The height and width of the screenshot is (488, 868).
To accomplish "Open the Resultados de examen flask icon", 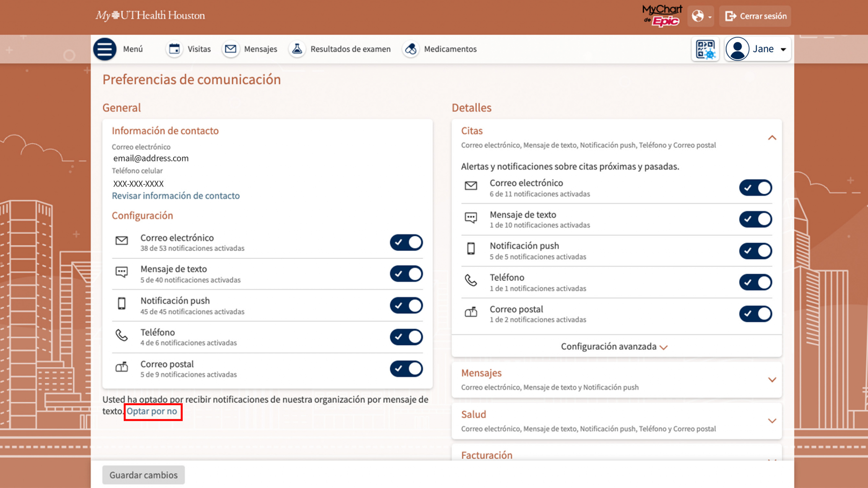I will coord(297,49).
